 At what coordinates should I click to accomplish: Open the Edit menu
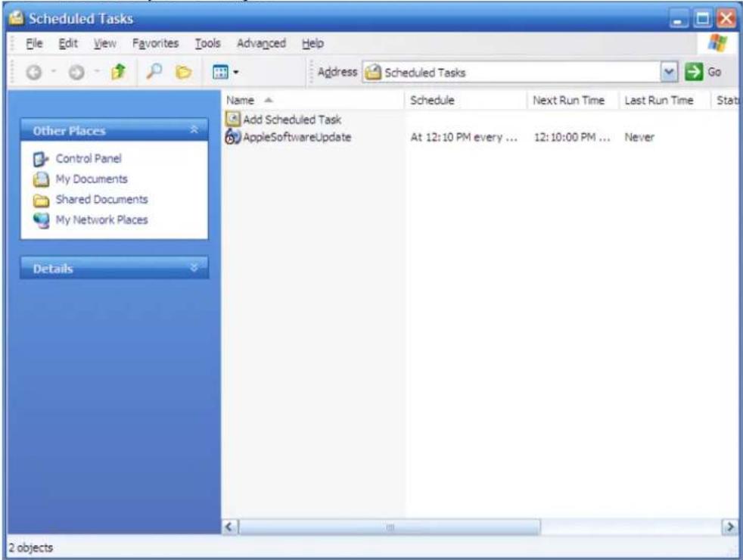[68, 44]
